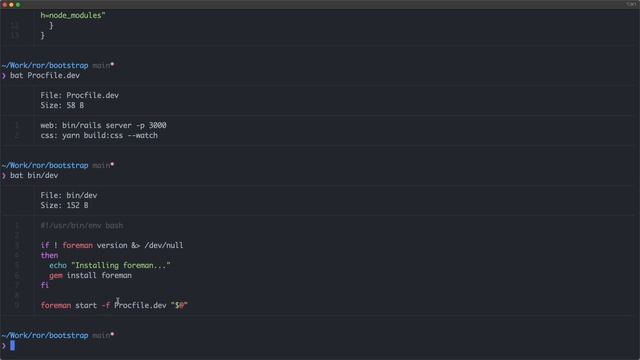Click the 'Size: 58 B' text
This screenshot has width=640, height=360.
(x=62, y=105)
